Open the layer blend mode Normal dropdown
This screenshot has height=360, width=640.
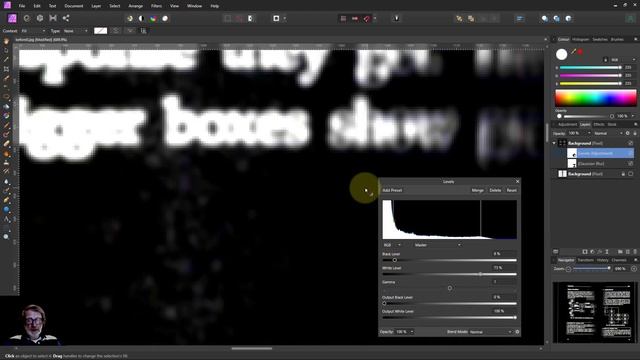(608, 133)
